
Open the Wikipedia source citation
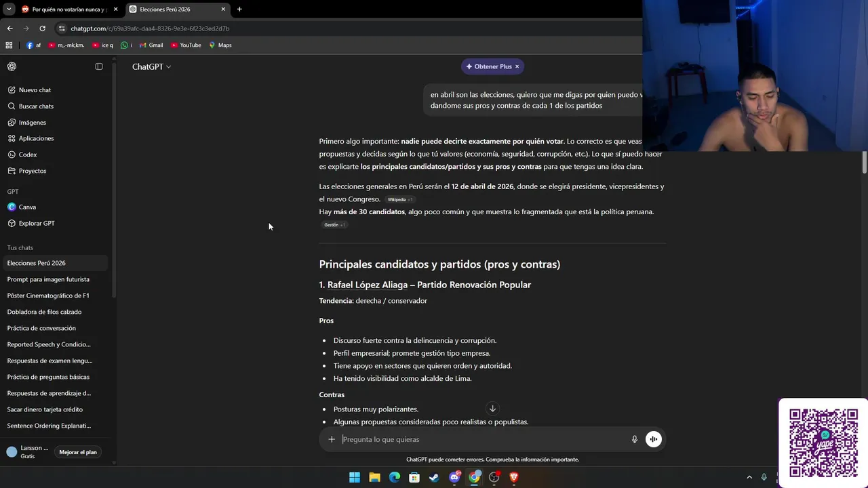[x=399, y=199]
